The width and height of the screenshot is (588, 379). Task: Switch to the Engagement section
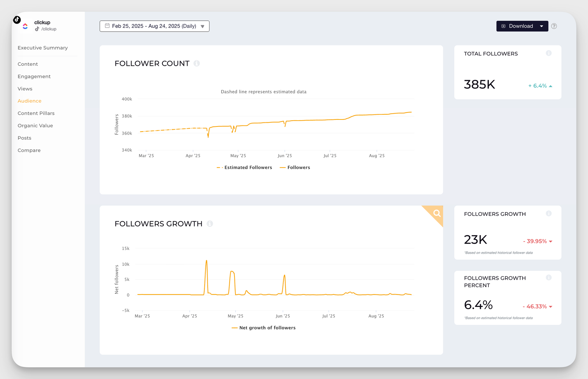point(34,76)
